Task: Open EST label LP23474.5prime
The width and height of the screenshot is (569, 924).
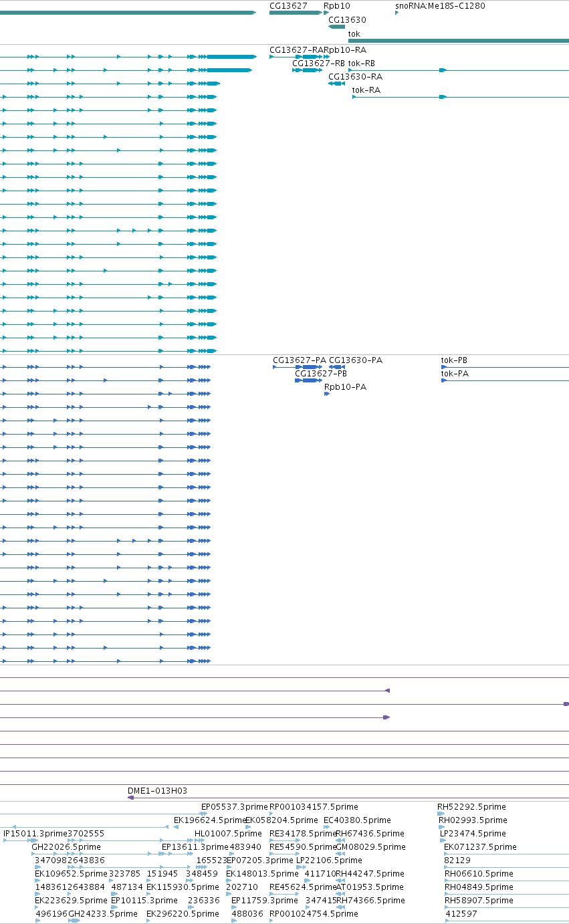Action: pos(473,834)
